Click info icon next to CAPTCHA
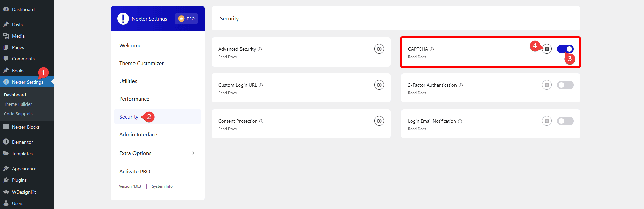 (x=432, y=49)
